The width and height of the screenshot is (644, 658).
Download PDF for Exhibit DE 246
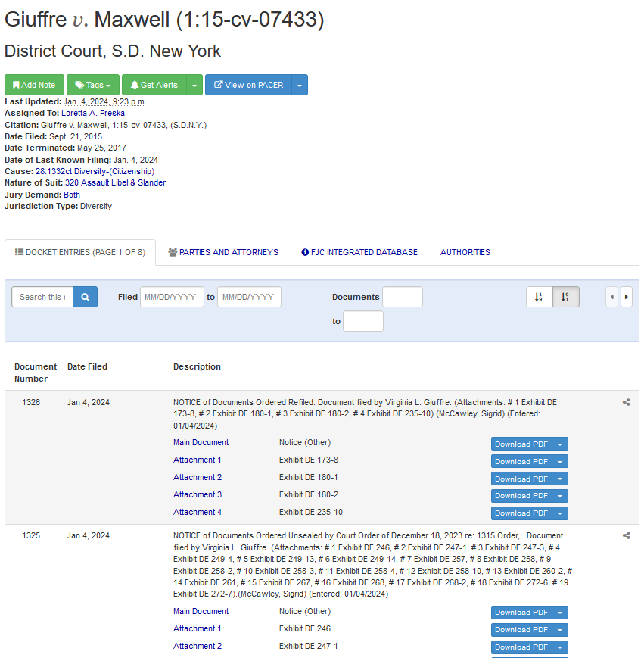click(521, 630)
